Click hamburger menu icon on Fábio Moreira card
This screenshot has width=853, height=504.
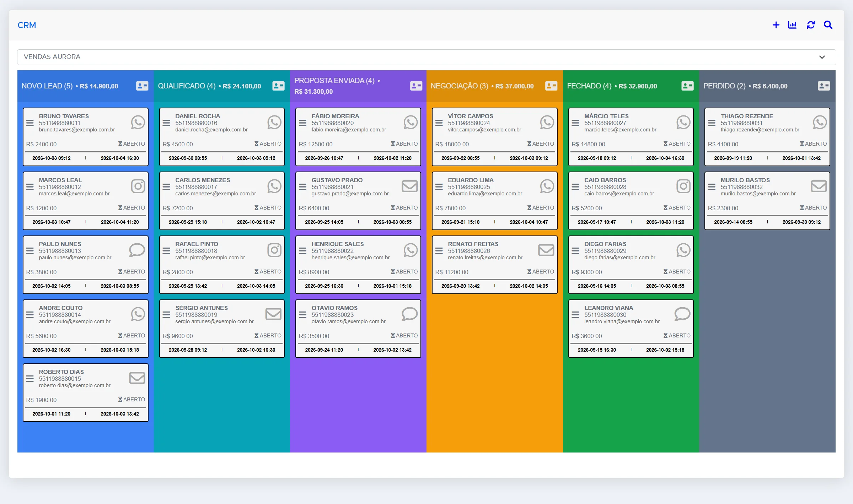coord(302,123)
